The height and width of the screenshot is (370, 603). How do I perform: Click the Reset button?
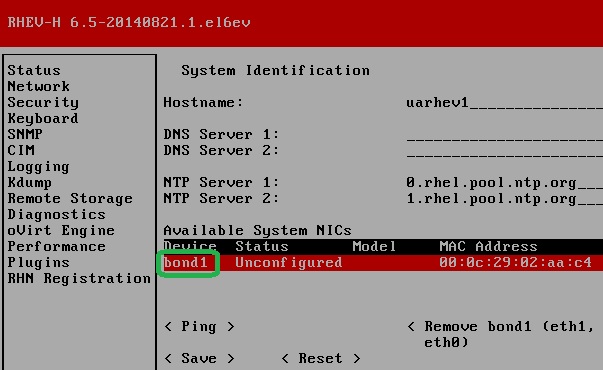(321, 358)
